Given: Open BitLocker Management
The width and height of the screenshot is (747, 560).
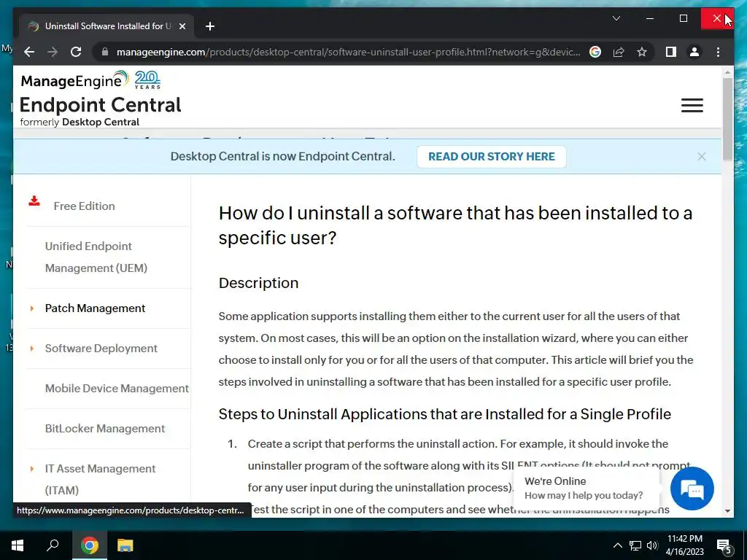Looking at the screenshot, I should click(105, 429).
